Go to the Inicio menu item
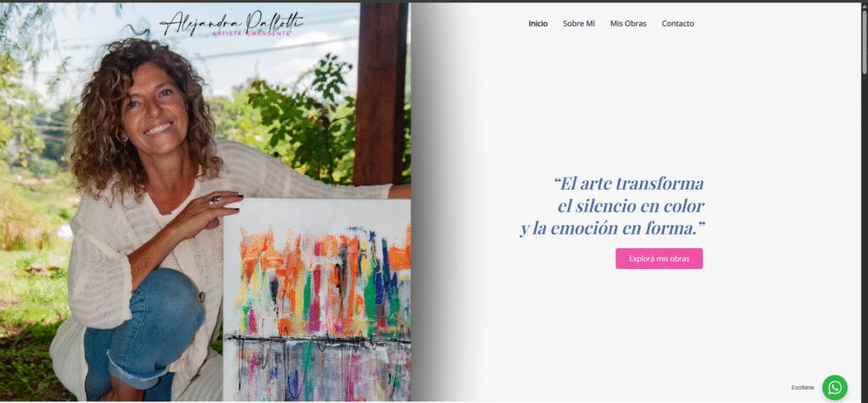Screen dimensions: 868x403 [x=537, y=23]
